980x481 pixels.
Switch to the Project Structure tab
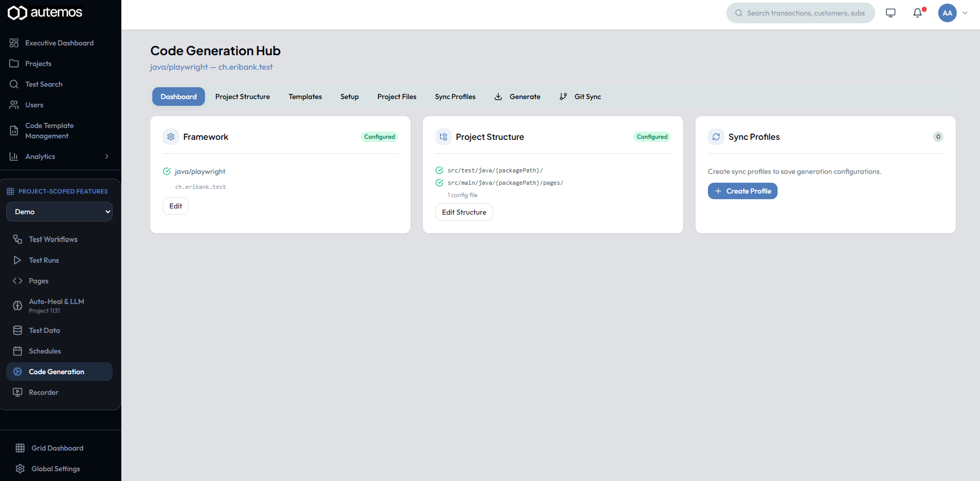pos(243,97)
